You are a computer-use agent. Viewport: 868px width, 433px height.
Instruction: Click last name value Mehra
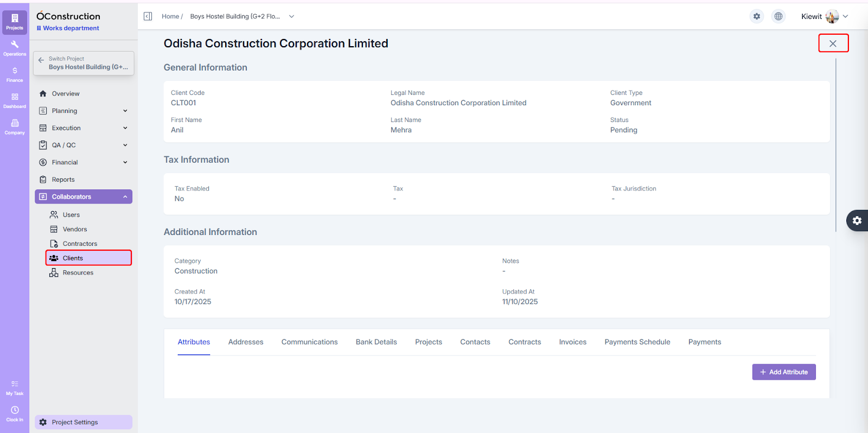401,130
